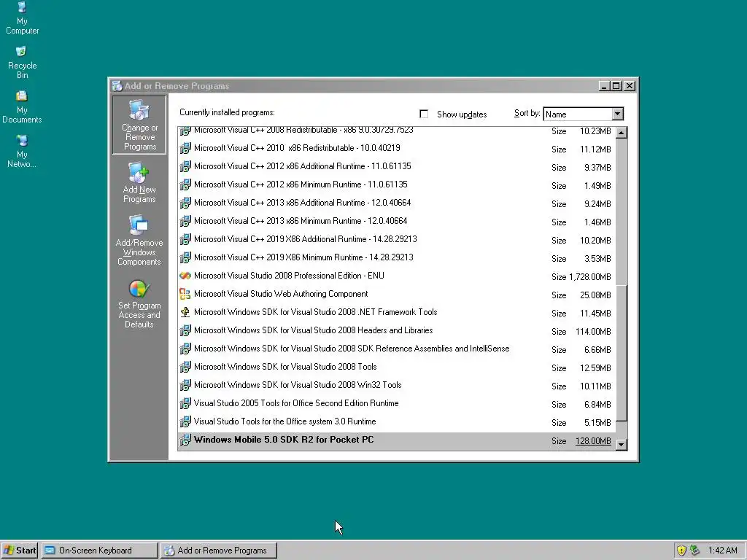Maximize the Add or Remove Programs window

coord(616,86)
